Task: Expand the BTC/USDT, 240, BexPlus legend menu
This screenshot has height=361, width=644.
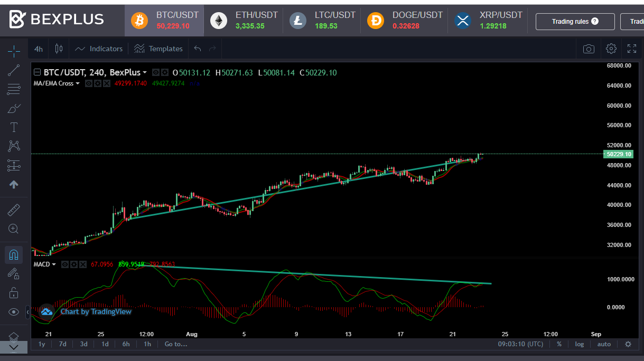Action: pos(145,72)
